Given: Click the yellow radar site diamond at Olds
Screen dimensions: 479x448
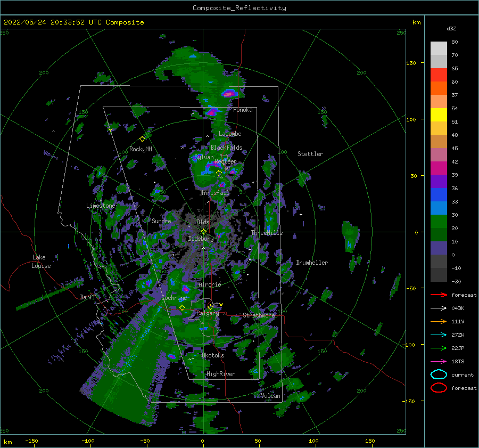Looking at the screenshot, I should coord(203,232).
